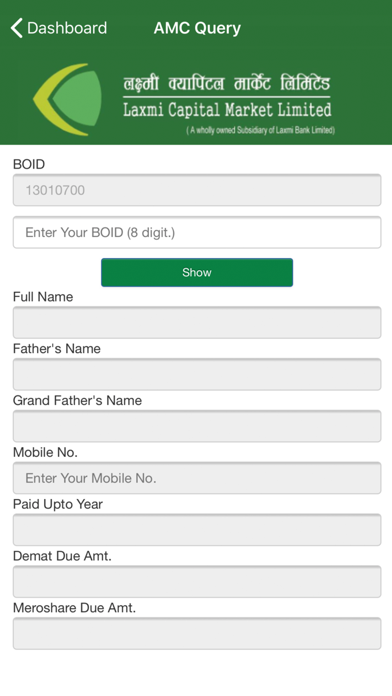Tap the wholly owned subsidiary tagline
This screenshot has height=696, width=392.
pos(261,130)
